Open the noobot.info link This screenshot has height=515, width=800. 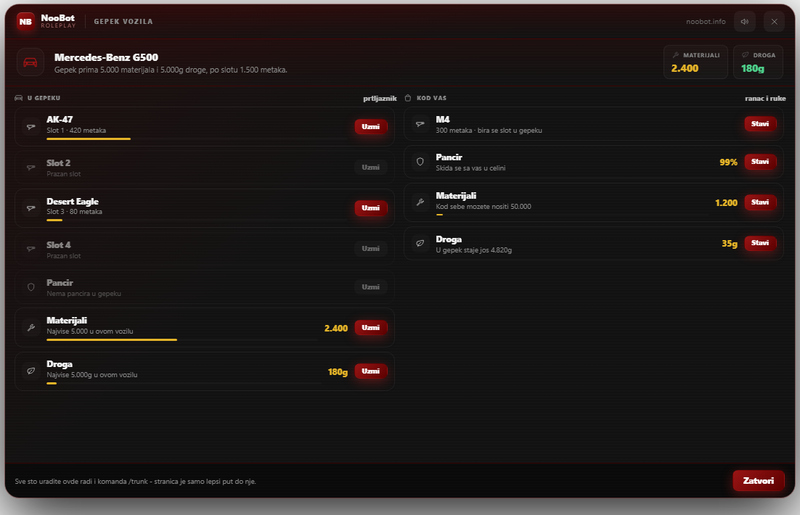[706, 21]
